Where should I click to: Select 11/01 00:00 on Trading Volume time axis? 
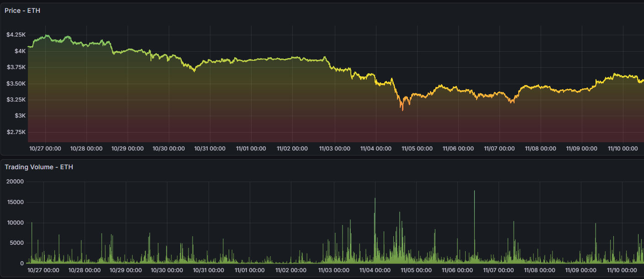(250, 270)
